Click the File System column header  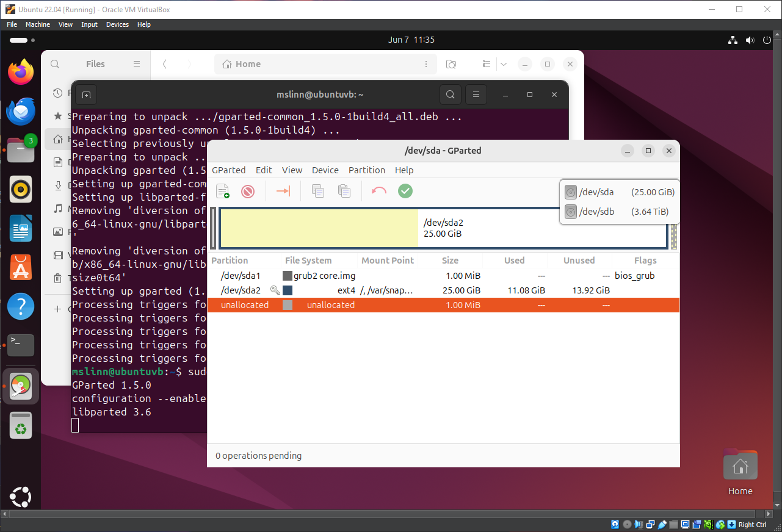point(308,261)
